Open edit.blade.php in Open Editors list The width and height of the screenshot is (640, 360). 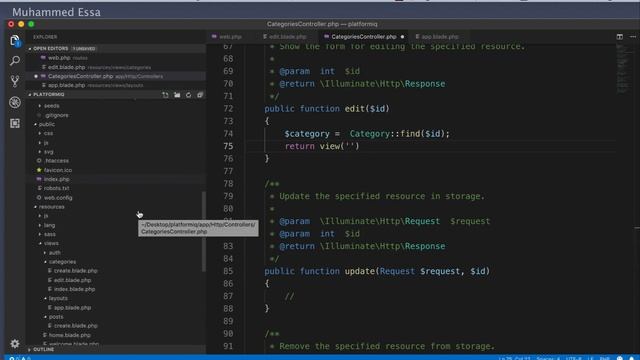pyautogui.click(x=116, y=67)
